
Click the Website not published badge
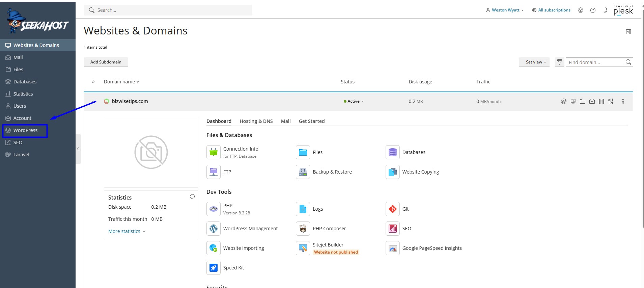tap(336, 252)
